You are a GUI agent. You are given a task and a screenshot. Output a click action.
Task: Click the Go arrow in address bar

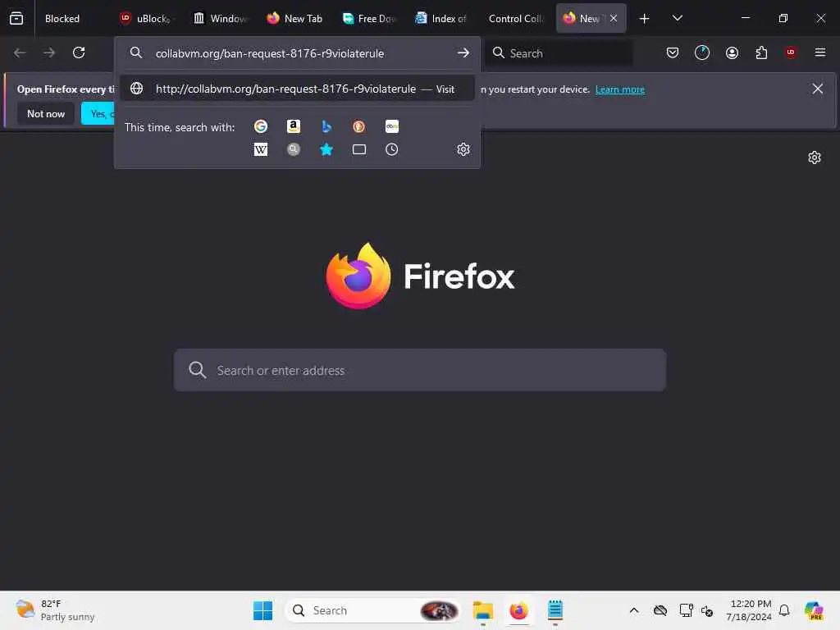pos(463,52)
